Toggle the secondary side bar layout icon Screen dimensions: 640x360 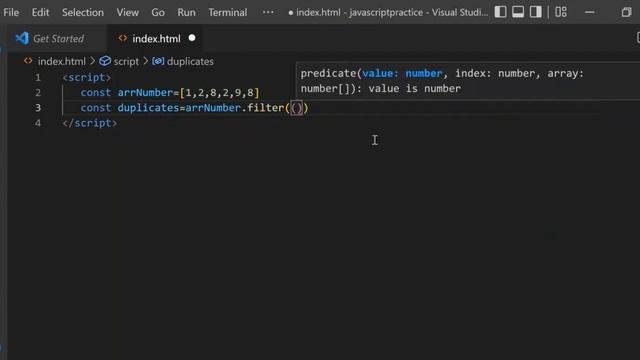point(536,12)
